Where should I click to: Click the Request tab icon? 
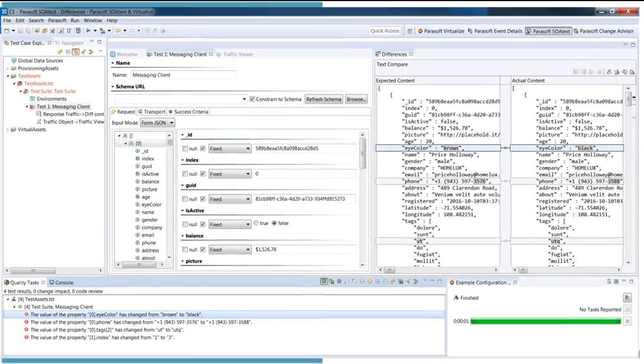pyautogui.click(x=114, y=112)
